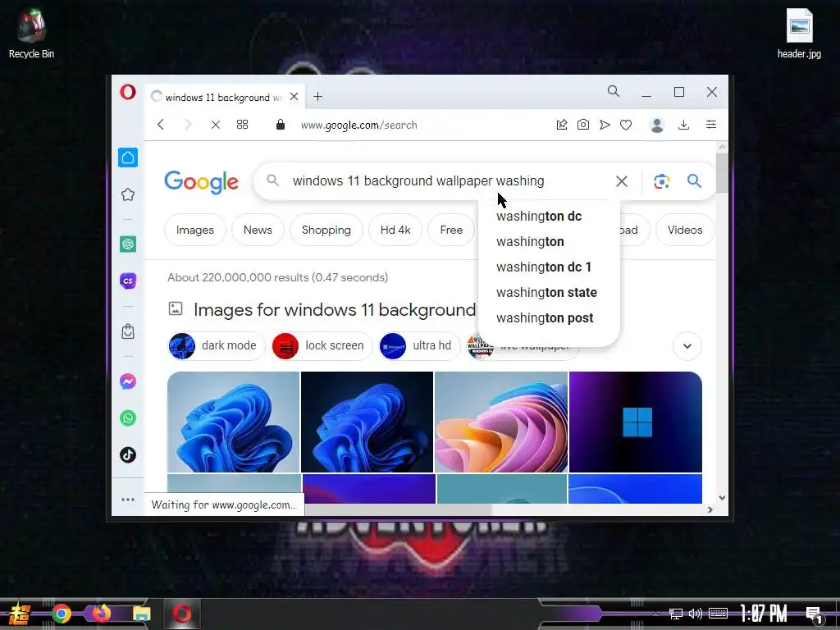Close the windows 11 background tab

click(294, 97)
